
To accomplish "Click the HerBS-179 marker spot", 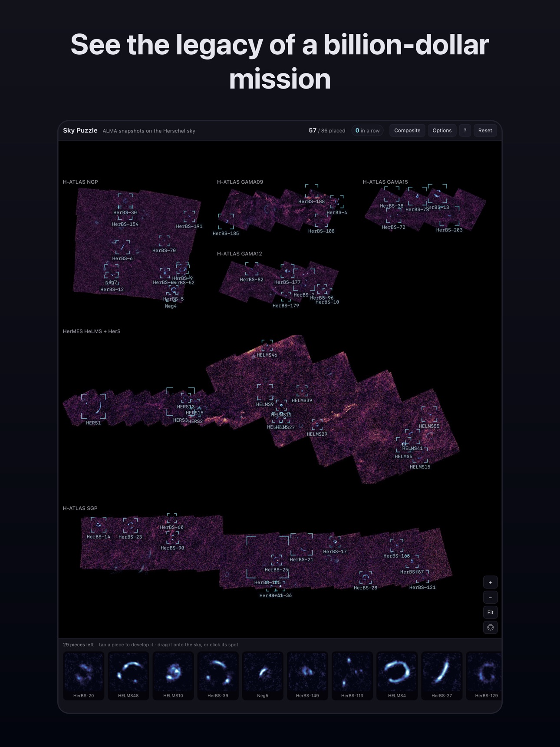I will (x=286, y=297).
